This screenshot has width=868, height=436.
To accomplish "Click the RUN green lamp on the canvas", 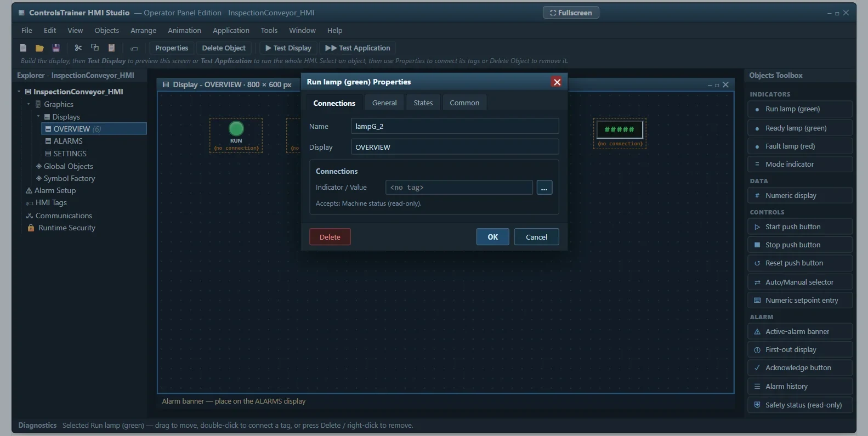I will click(236, 128).
